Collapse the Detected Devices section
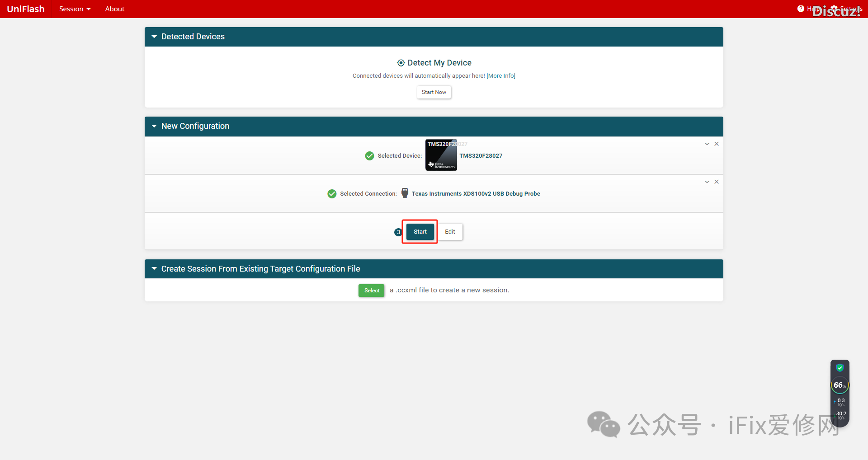 [154, 37]
